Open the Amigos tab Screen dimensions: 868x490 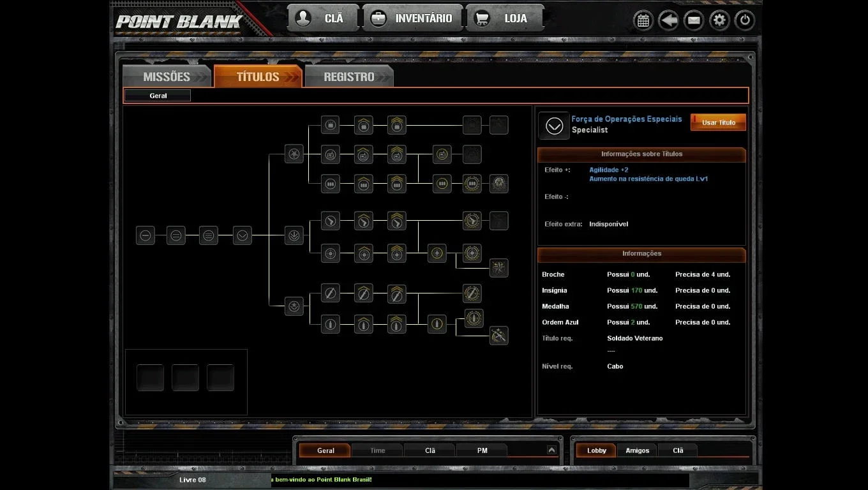637,450
